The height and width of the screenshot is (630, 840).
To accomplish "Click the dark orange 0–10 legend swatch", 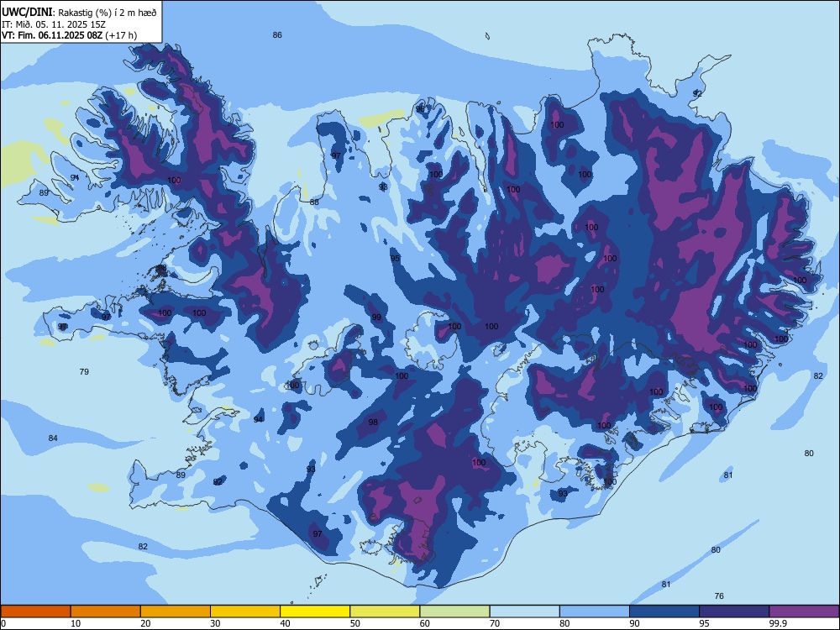I will coord(35,612).
